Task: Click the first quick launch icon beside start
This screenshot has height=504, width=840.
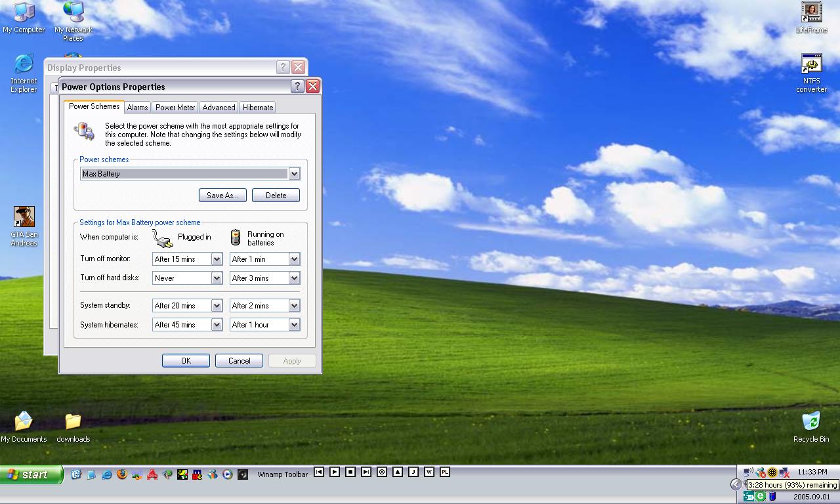Action: (x=76, y=474)
